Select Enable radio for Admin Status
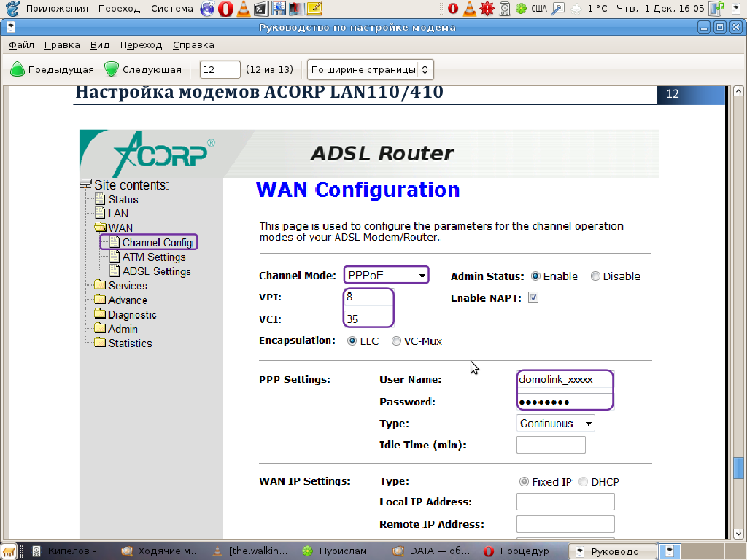 (x=535, y=276)
